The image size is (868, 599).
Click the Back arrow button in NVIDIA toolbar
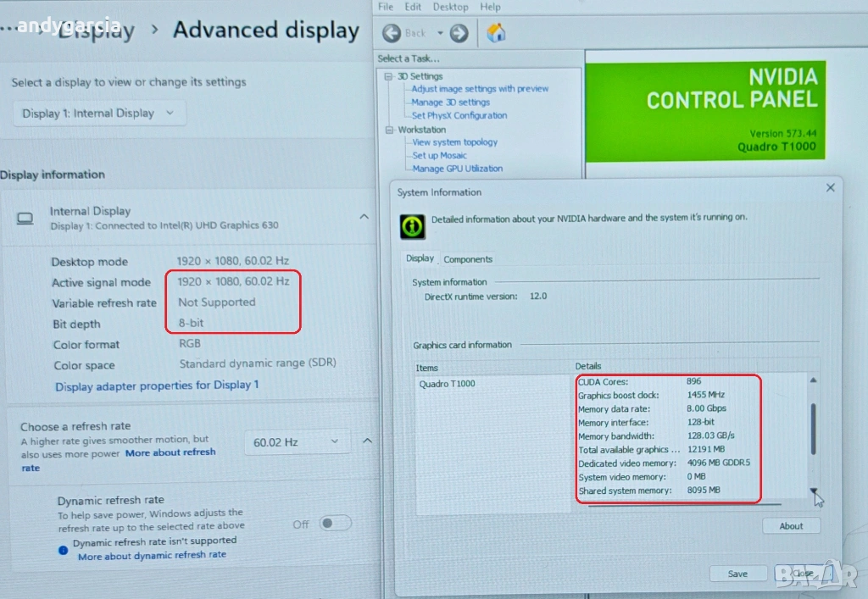click(392, 33)
